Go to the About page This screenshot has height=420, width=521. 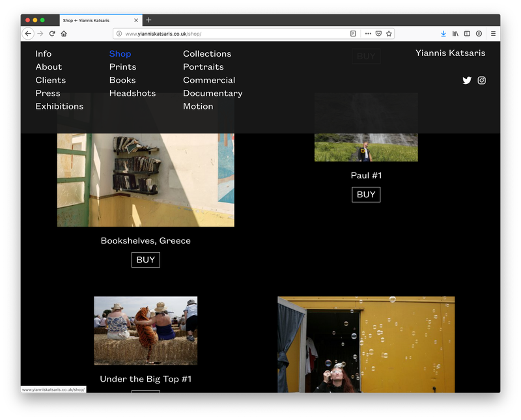click(x=49, y=67)
